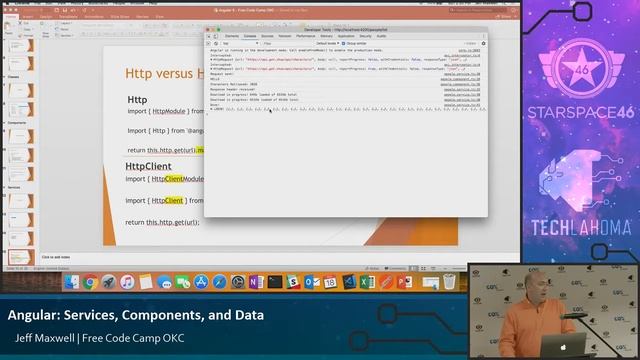Expand the first HttpRequest console object
The height and width of the screenshot is (360, 640).
tap(211, 60)
